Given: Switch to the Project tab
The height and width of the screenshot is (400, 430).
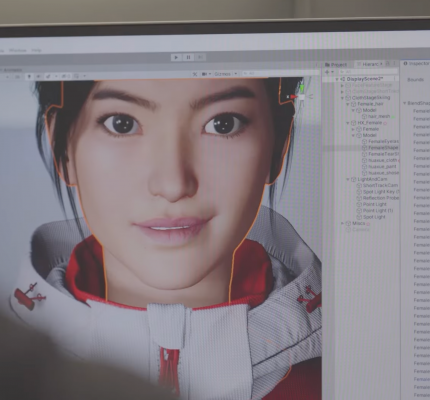Looking at the screenshot, I should click(336, 65).
